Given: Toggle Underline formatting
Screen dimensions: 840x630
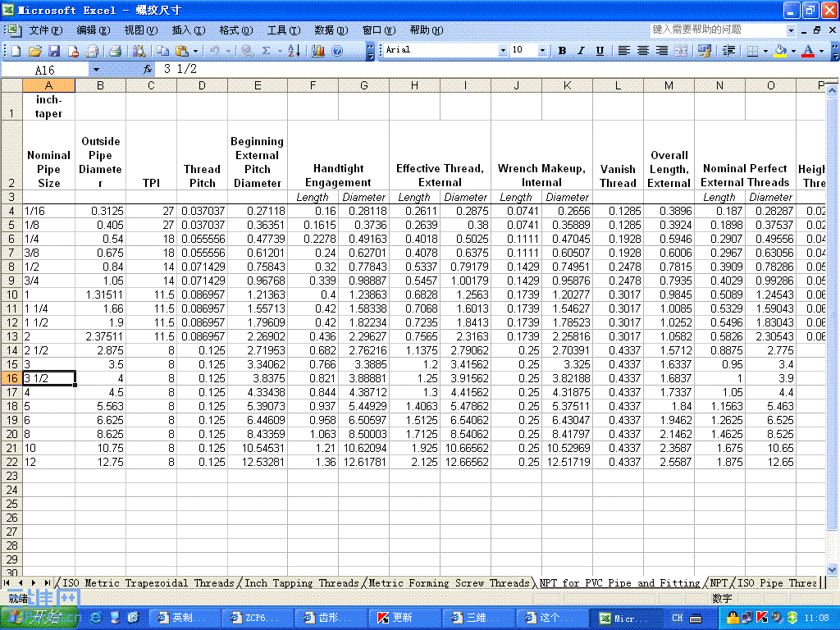Looking at the screenshot, I should click(600, 50).
